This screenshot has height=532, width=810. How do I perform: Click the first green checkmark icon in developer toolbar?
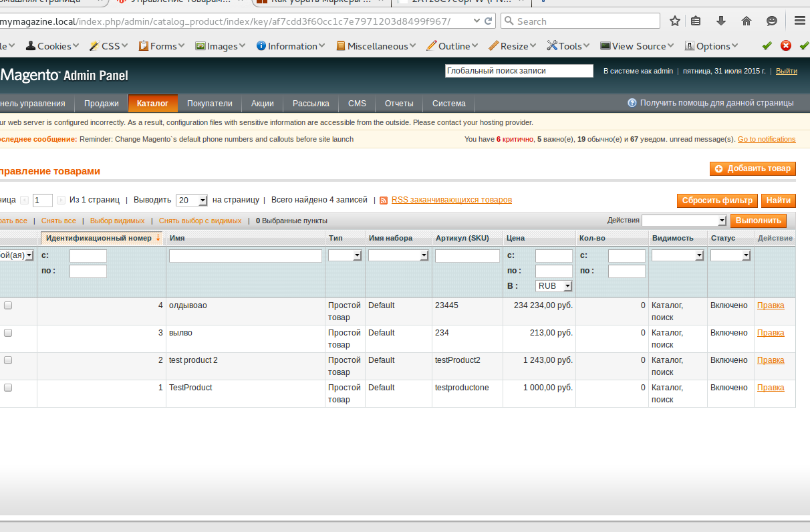click(x=767, y=45)
